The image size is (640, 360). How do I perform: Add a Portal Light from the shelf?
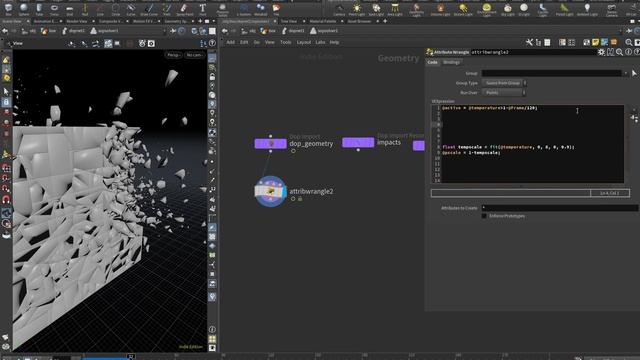(564, 9)
